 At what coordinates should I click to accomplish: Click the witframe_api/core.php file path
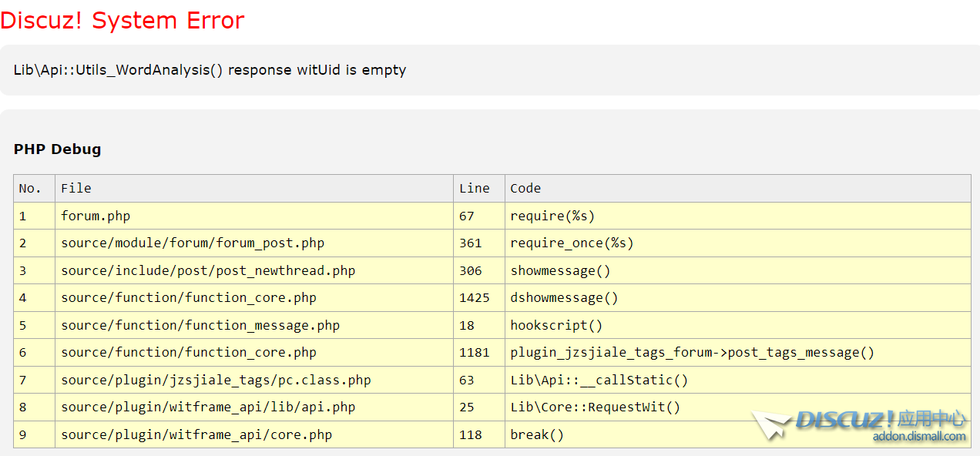(196, 434)
